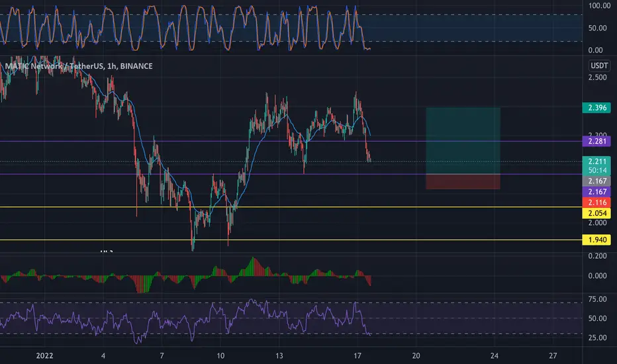617x364 pixels.
Task: Click the 2022 date label on time axis
Action: (x=44, y=356)
